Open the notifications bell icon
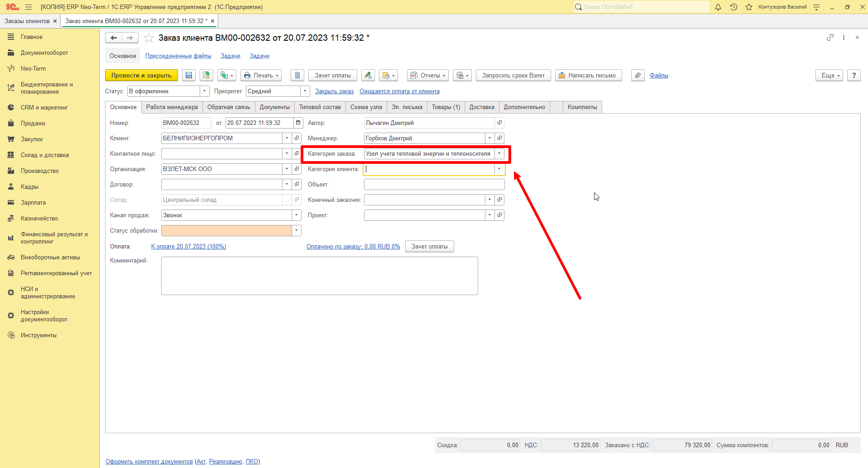 [718, 7]
